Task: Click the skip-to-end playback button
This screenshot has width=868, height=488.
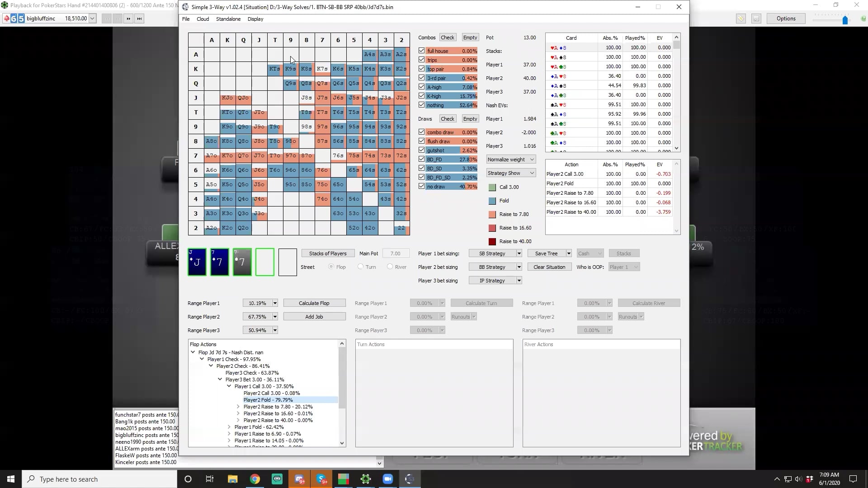Action: click(x=139, y=19)
